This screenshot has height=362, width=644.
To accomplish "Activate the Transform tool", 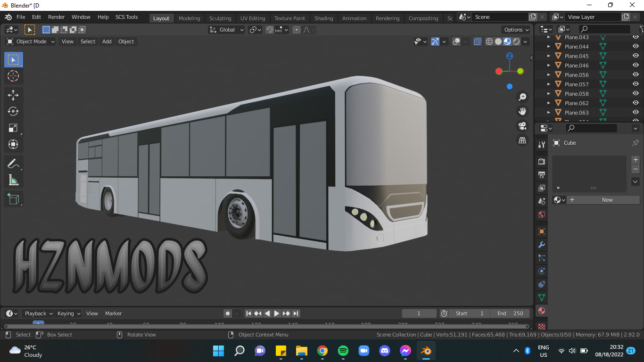I will [x=13, y=144].
